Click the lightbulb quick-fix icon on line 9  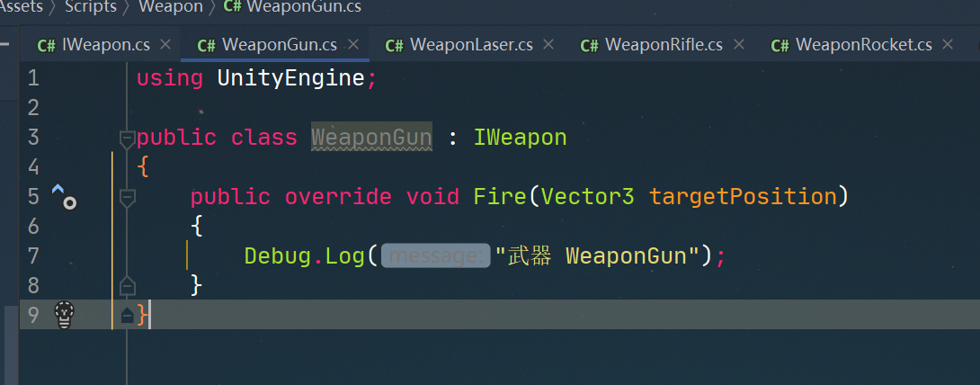pyautogui.click(x=65, y=314)
